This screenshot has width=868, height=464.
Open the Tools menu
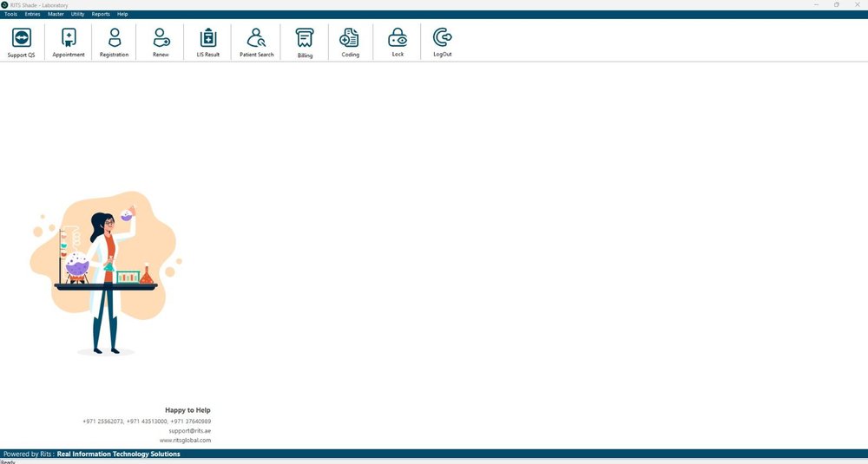pos(10,15)
